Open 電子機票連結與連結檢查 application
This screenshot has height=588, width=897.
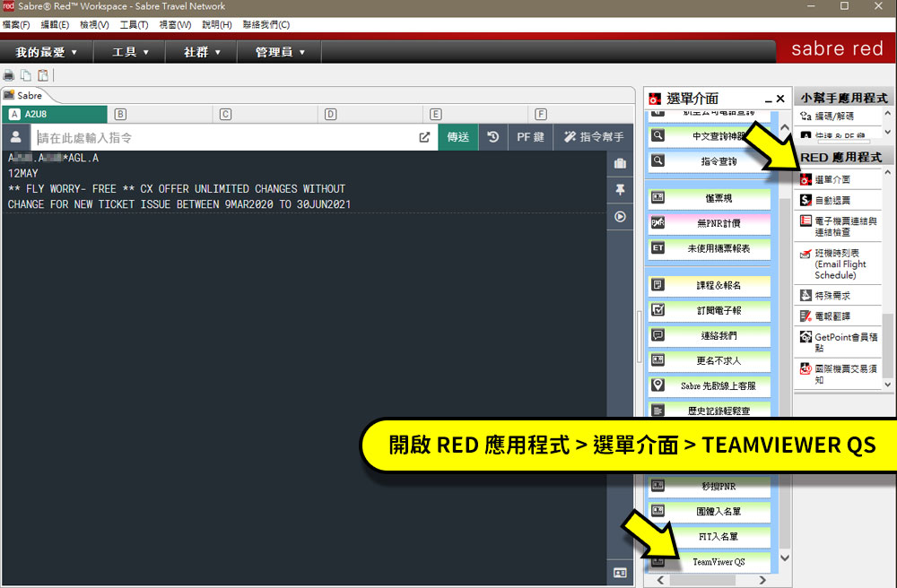click(x=838, y=226)
